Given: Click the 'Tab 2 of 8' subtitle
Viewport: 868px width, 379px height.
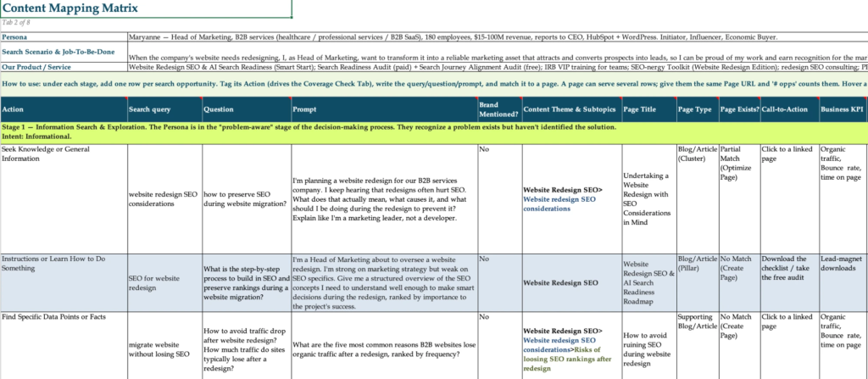Looking at the screenshot, I should [x=15, y=23].
